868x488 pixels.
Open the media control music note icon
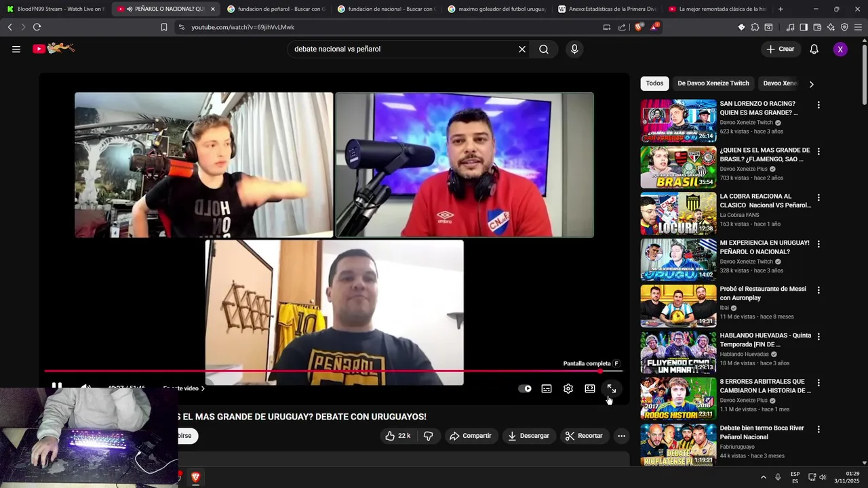click(x=790, y=27)
